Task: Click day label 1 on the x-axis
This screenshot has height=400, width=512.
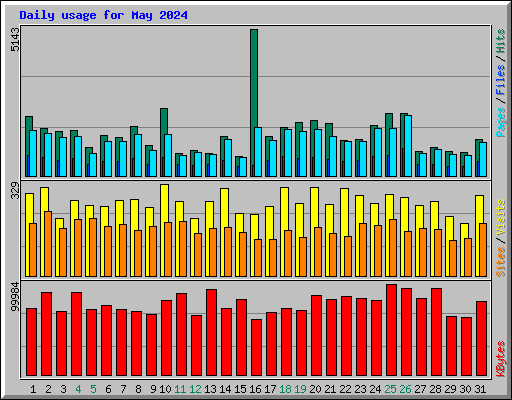Action: [33, 389]
